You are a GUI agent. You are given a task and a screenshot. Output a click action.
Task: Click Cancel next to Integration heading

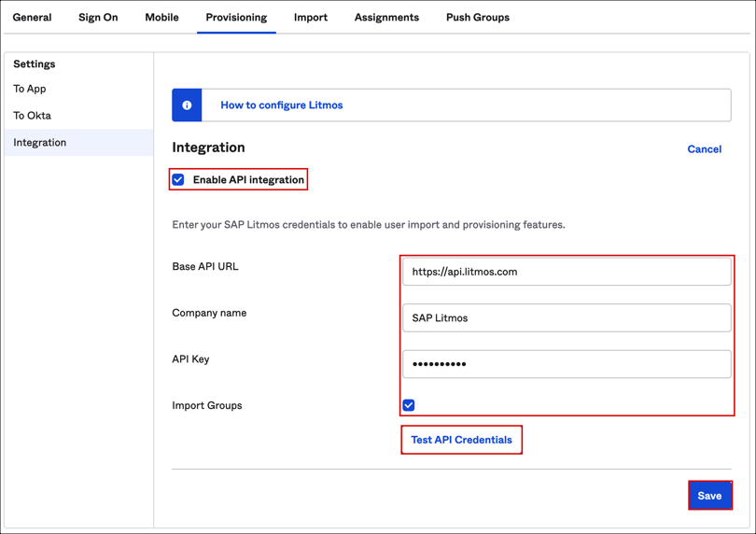[x=704, y=149]
